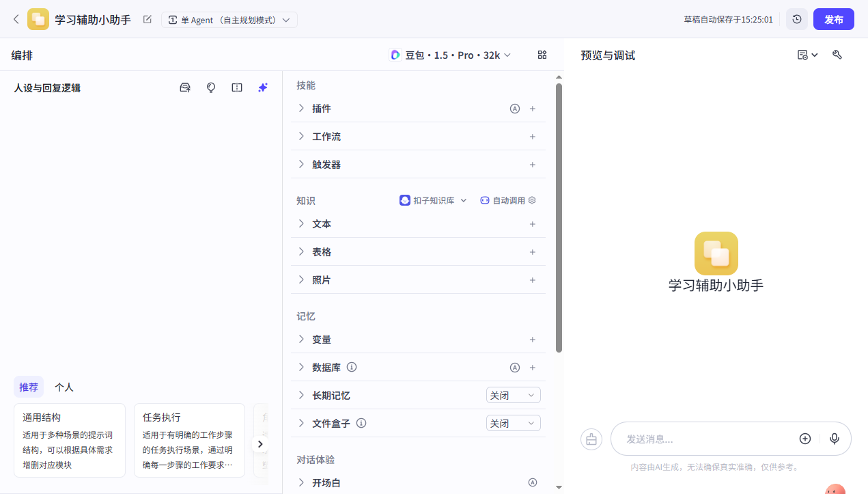Click the lightbulb idea icon in prompt panel
868x494 pixels.
(211, 87)
